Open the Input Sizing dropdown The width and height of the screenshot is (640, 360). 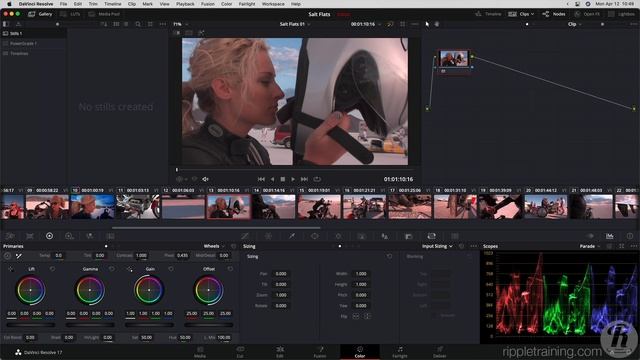(x=437, y=246)
